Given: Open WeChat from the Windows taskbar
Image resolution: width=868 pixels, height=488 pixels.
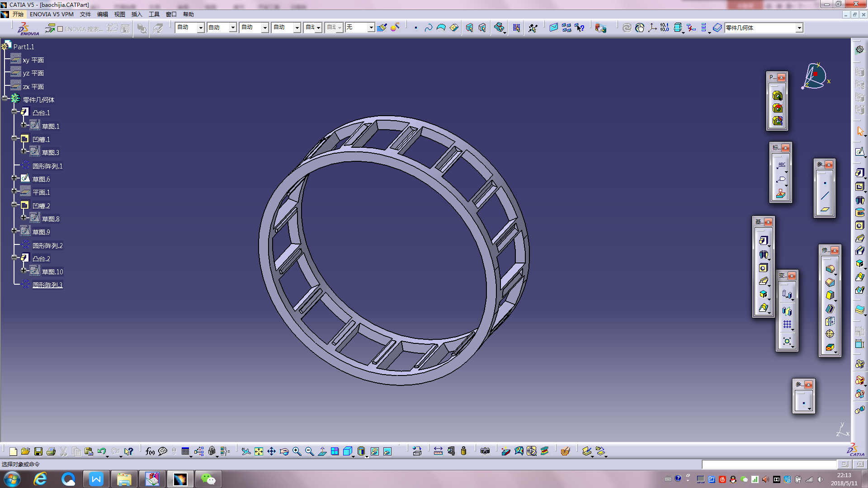Looking at the screenshot, I should (x=208, y=479).
